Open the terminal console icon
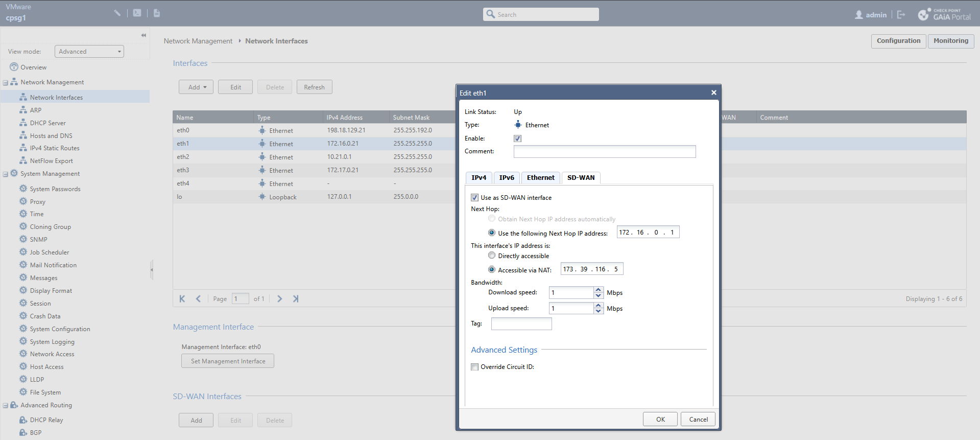This screenshot has height=440, width=980. point(137,13)
